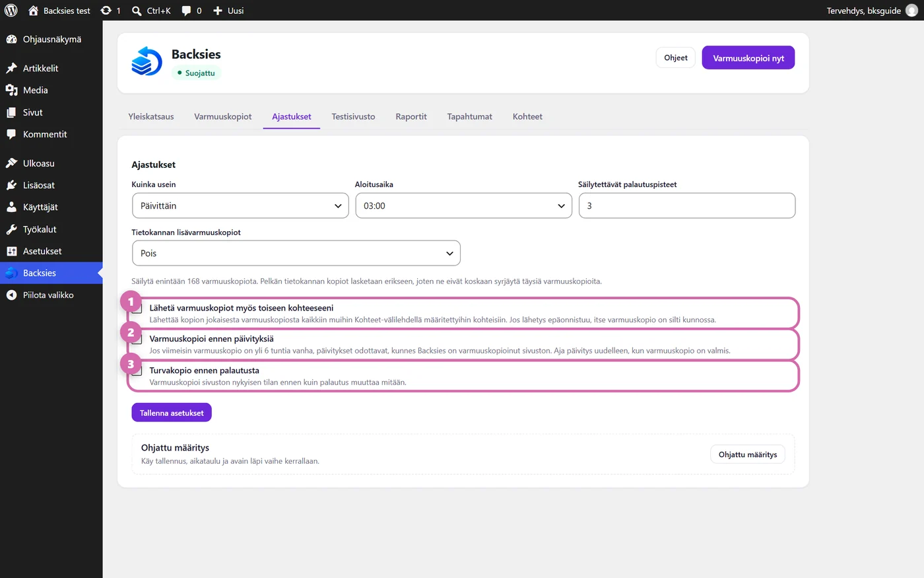The height and width of the screenshot is (578, 924).
Task: Click the Backsies logo in the header
Action: [147, 61]
